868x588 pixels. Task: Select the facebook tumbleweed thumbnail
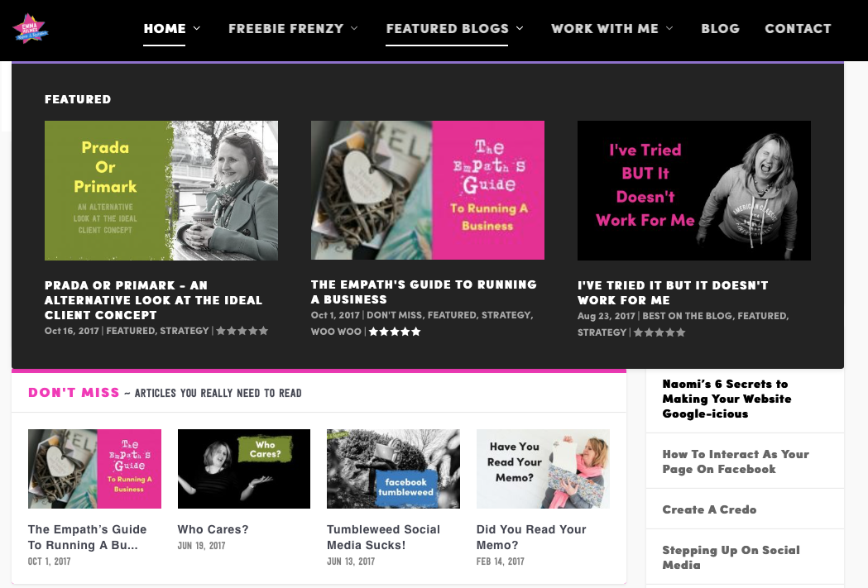point(393,469)
